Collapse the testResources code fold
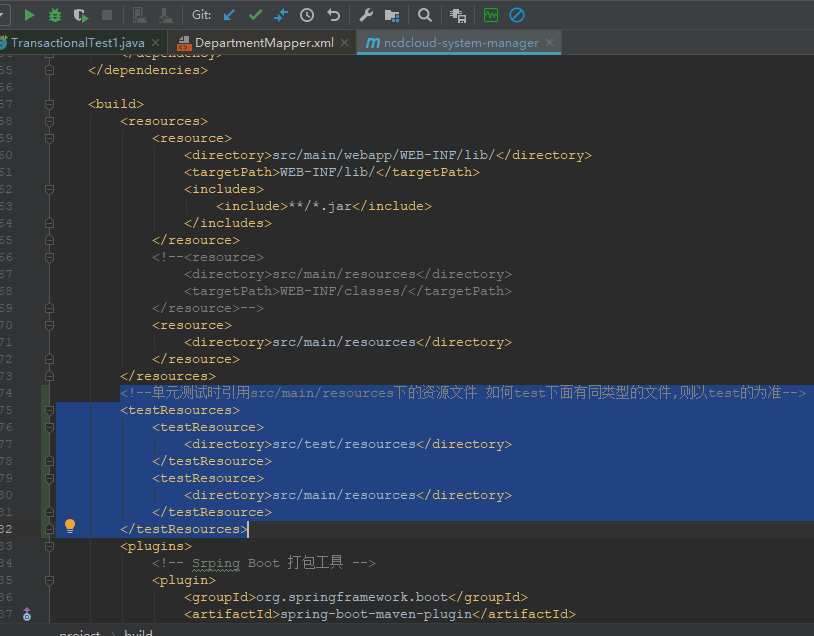 (48, 409)
